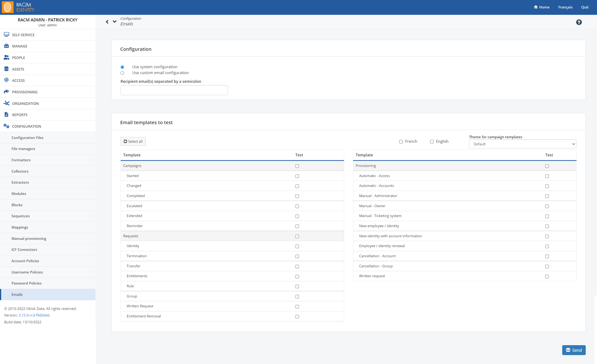Click the People users icon
This screenshot has width=597, height=364.
click(x=7, y=57)
